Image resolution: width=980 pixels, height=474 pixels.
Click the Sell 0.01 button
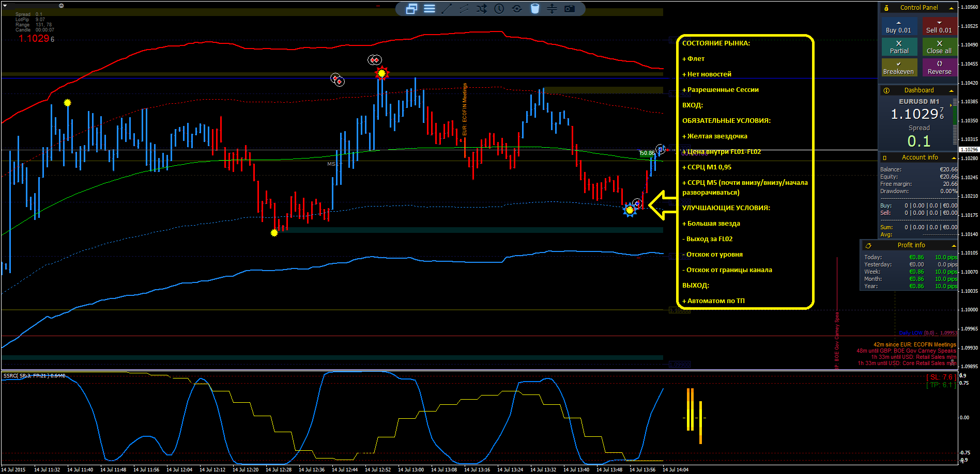[x=939, y=27]
